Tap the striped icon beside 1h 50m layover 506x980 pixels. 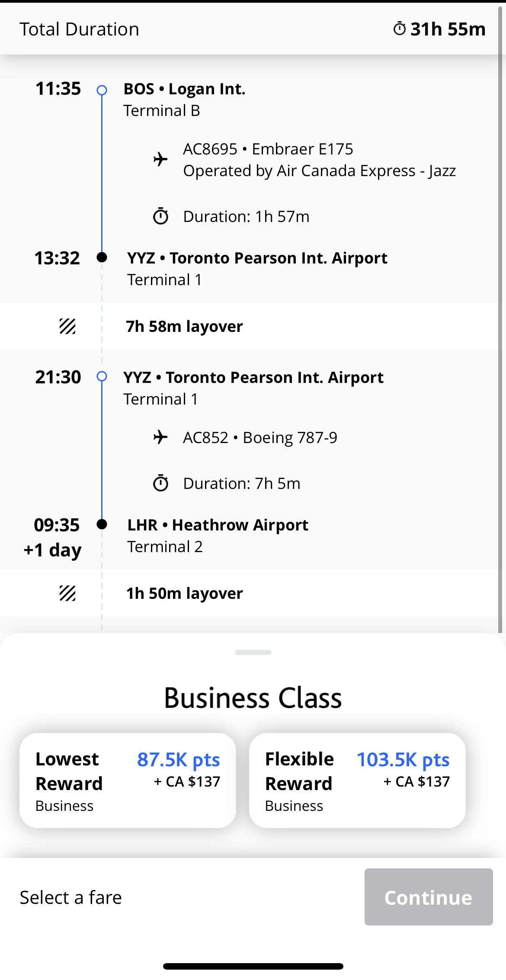67,593
